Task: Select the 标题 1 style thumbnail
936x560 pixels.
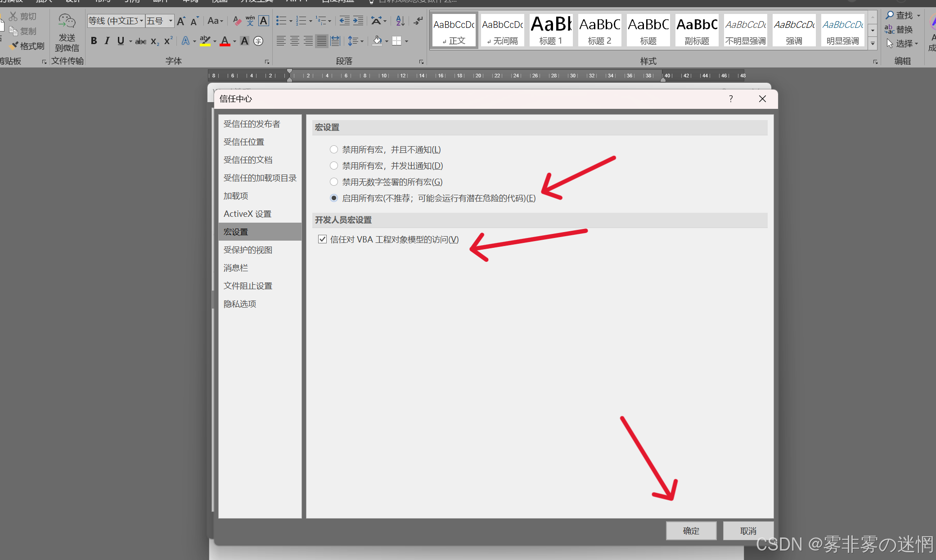Action: 551,30
